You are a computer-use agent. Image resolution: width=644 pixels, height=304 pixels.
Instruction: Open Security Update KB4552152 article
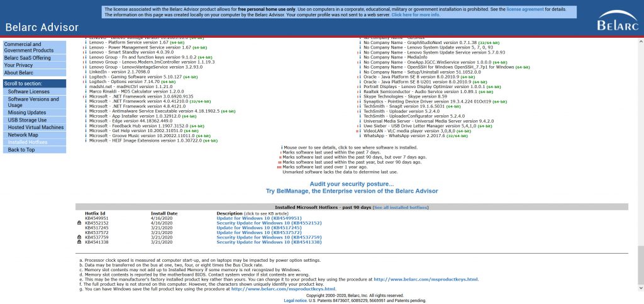(269, 223)
